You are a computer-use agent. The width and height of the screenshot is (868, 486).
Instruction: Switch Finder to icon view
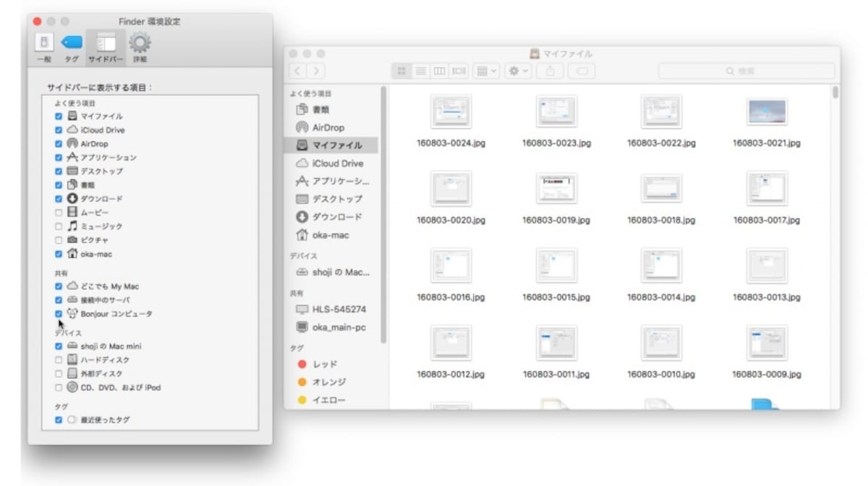(401, 71)
